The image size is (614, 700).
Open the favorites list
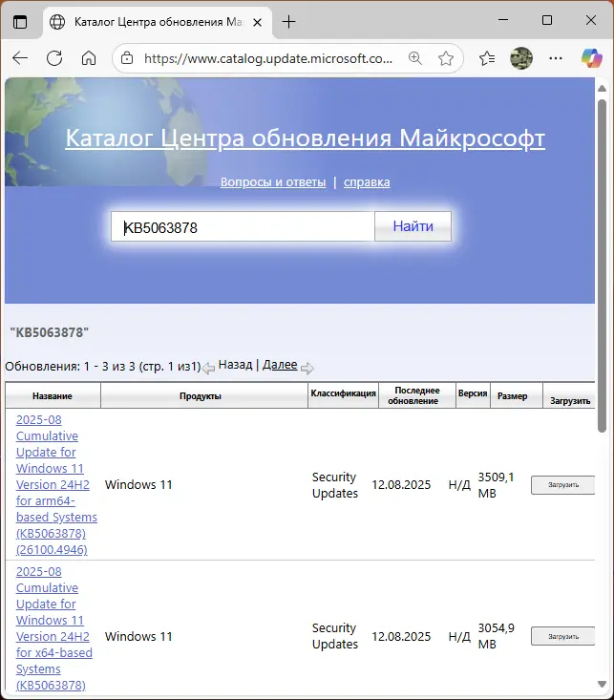click(487, 58)
